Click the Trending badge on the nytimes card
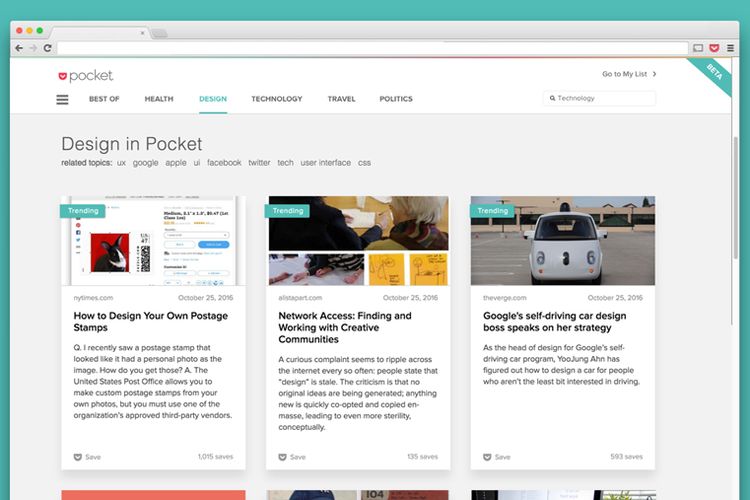750x500 pixels. click(x=83, y=211)
